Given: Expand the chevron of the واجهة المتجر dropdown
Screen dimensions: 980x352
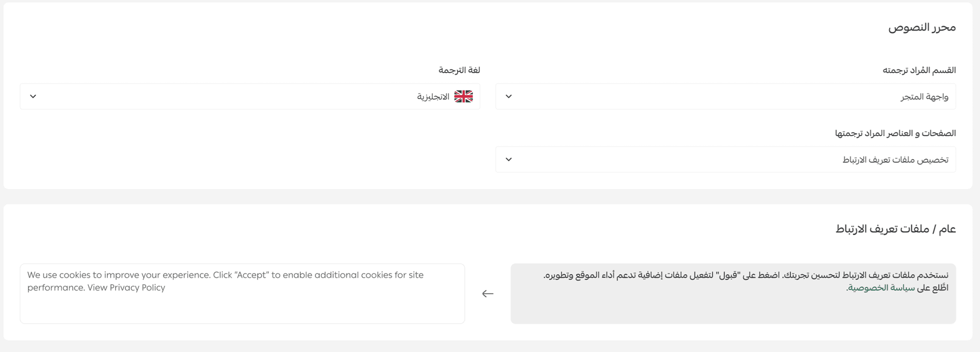Looking at the screenshot, I should click(508, 97).
